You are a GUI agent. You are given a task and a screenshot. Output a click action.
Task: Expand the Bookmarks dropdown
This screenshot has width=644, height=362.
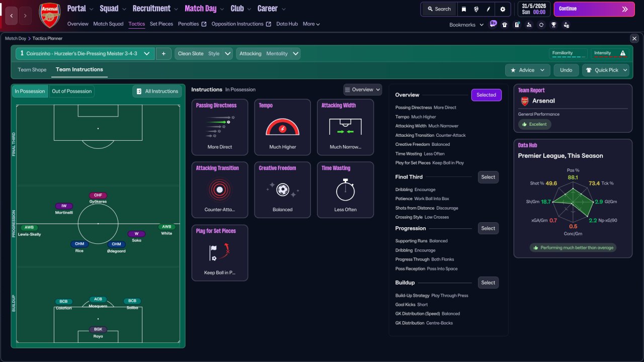coord(466,25)
